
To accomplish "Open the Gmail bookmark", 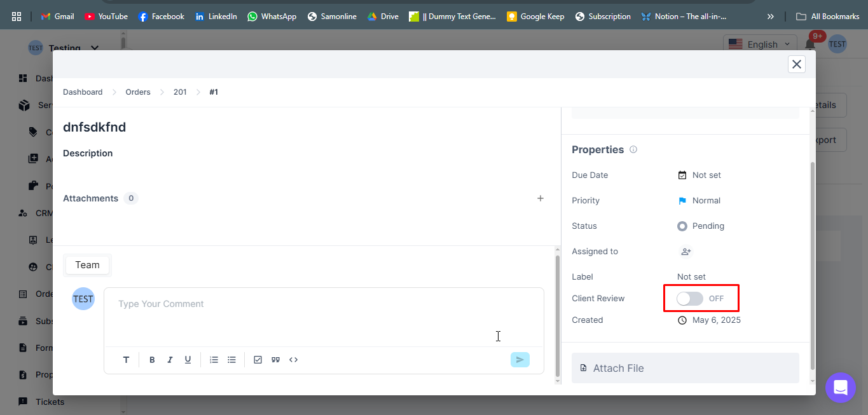I will (x=57, y=17).
